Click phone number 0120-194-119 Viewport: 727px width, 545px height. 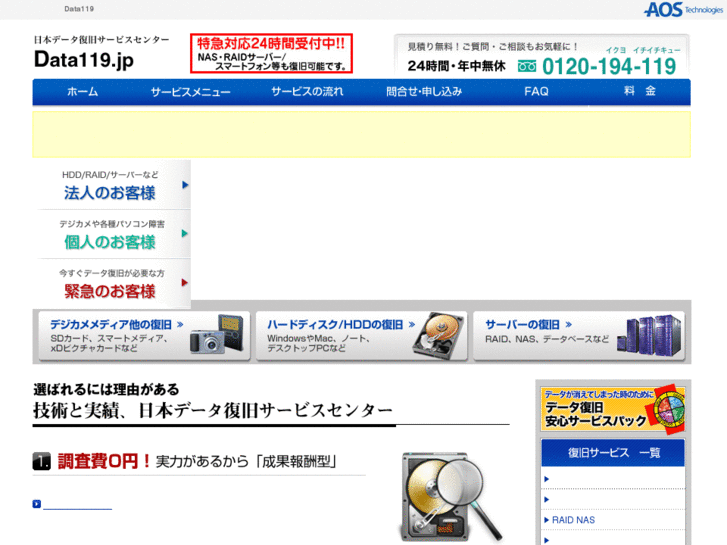pos(609,66)
